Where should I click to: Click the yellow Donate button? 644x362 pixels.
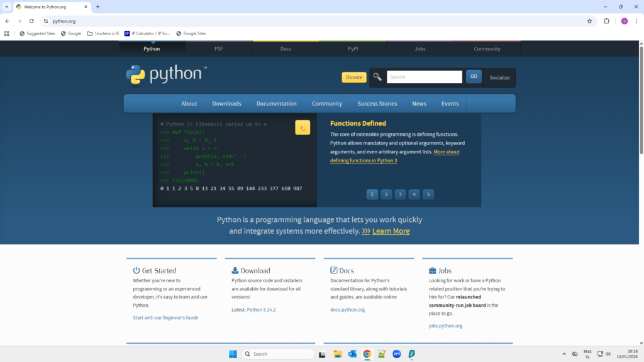[x=354, y=77]
